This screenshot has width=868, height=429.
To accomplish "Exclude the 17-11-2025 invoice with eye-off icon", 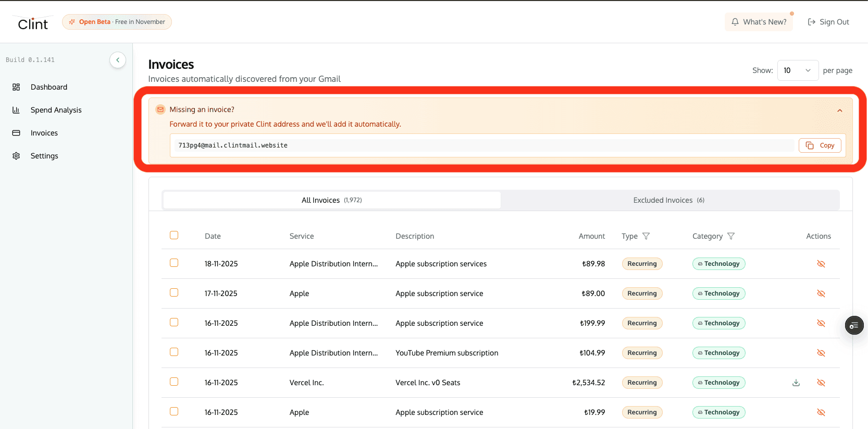I will [x=821, y=293].
